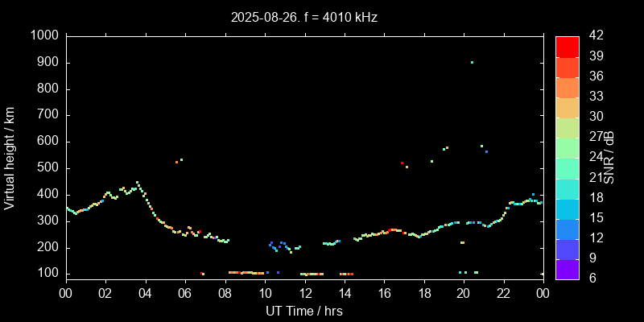
Task: Click the blue 12–15 dB colorbar segment
Action: 567,229
